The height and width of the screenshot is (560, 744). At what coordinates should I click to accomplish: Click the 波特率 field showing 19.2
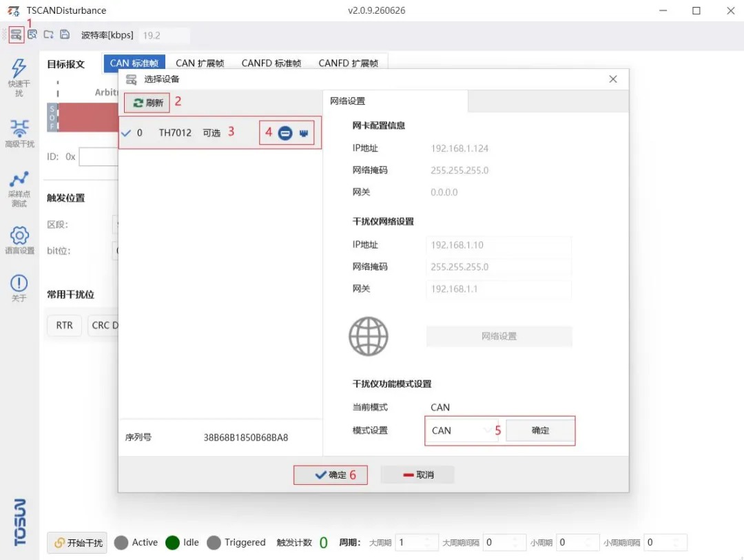(163, 36)
